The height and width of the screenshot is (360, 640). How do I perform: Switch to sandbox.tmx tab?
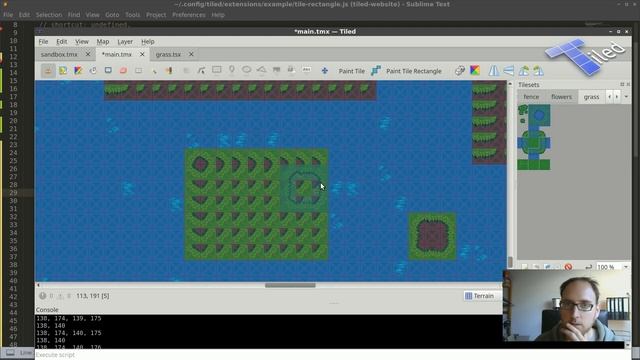pyautogui.click(x=59, y=54)
